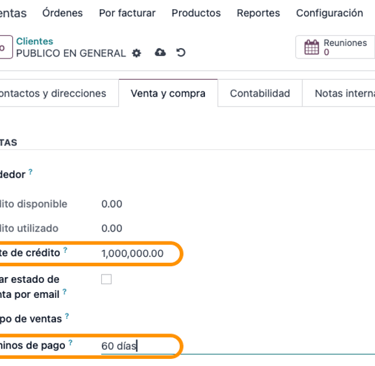Click help icon beside términos de pago

point(70,343)
